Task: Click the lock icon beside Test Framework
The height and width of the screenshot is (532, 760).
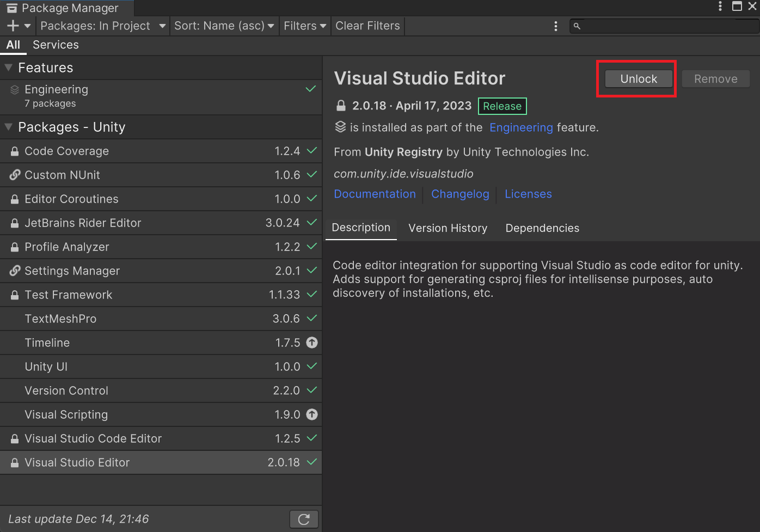Action: pyautogui.click(x=15, y=295)
